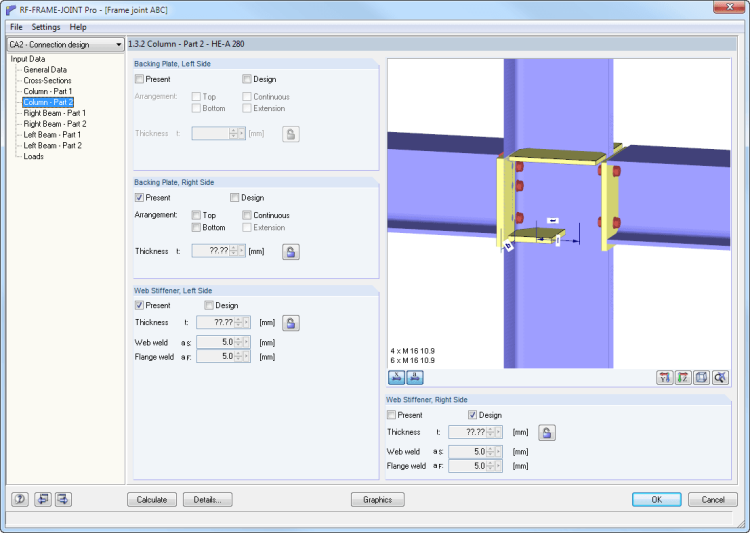Select Right Beam - Part 1 in tree
Viewport: 750px width, 533px height.
[x=54, y=113]
